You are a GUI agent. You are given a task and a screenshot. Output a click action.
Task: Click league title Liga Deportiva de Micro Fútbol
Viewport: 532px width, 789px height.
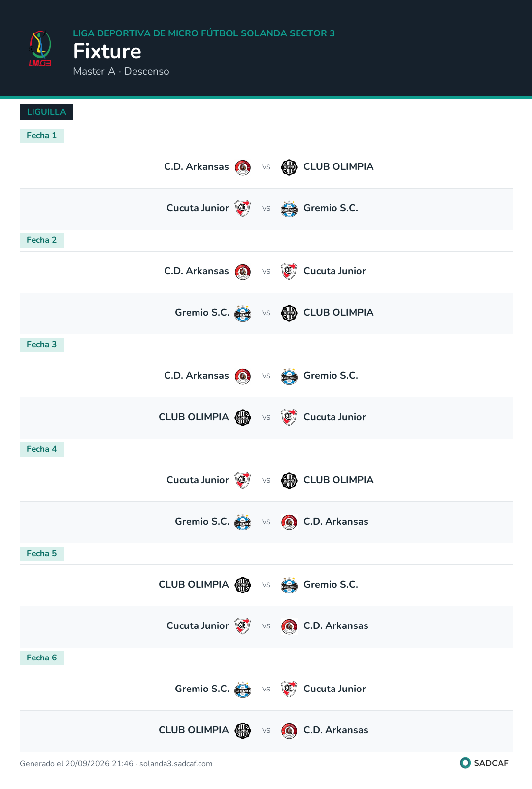204,33
